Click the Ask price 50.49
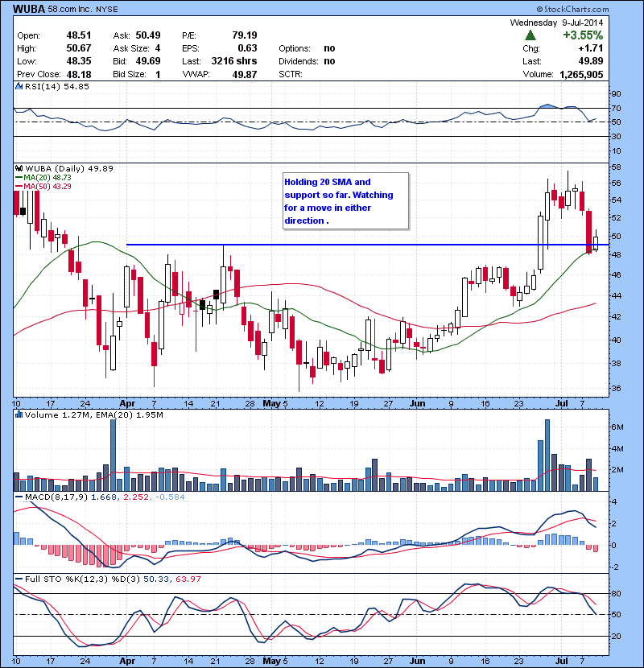Screen dimensions: 644x668 pos(148,35)
